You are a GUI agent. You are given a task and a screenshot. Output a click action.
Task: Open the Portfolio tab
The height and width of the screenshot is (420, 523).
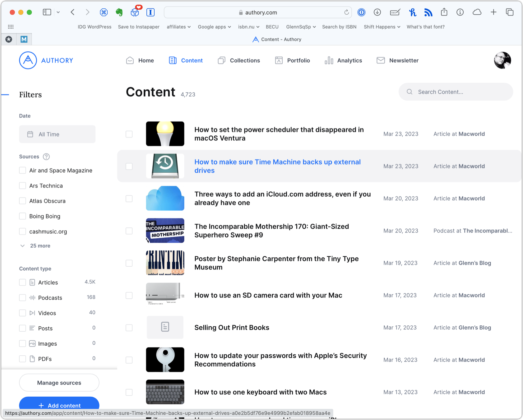click(x=292, y=60)
